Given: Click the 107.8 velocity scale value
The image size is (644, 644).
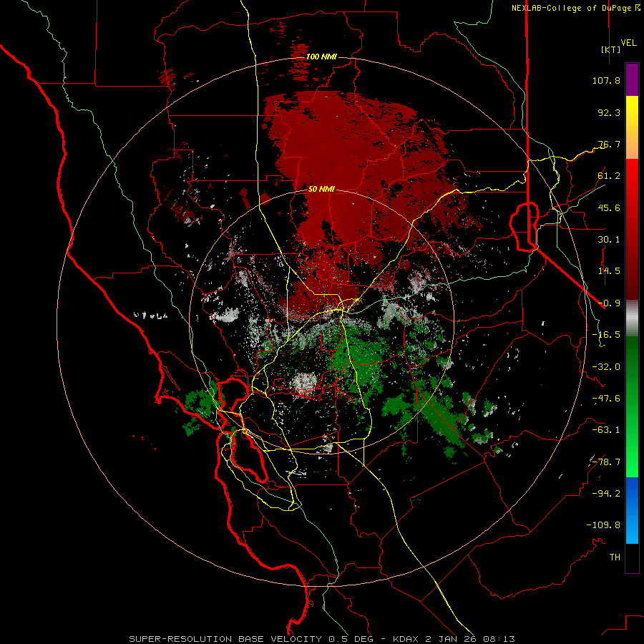Looking at the screenshot, I should click(606, 80).
